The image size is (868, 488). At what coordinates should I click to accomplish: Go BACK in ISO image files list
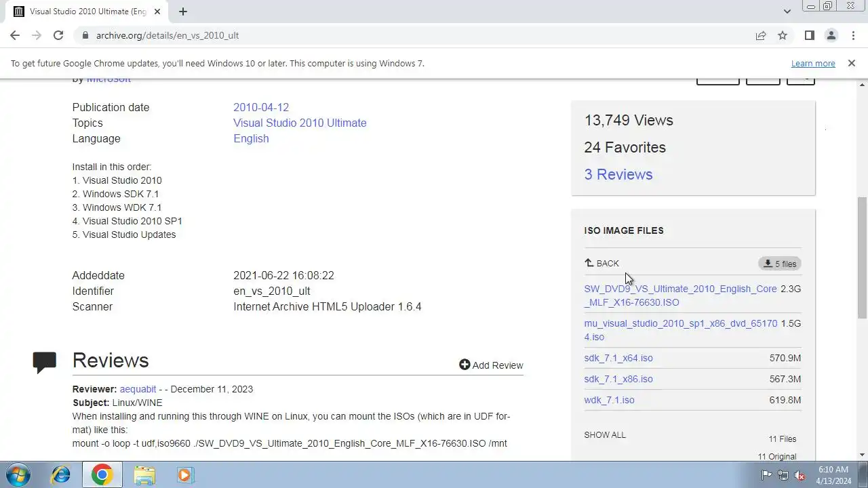[601, 263]
